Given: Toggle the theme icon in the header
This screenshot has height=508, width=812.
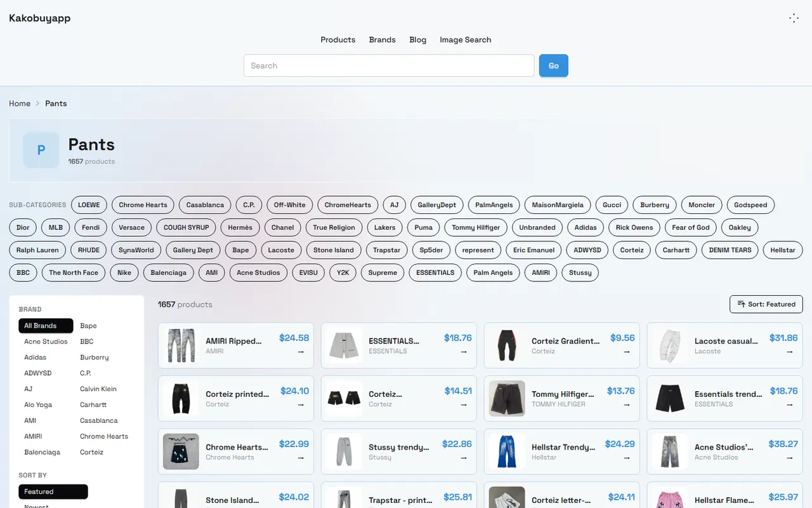Looking at the screenshot, I should [794, 18].
